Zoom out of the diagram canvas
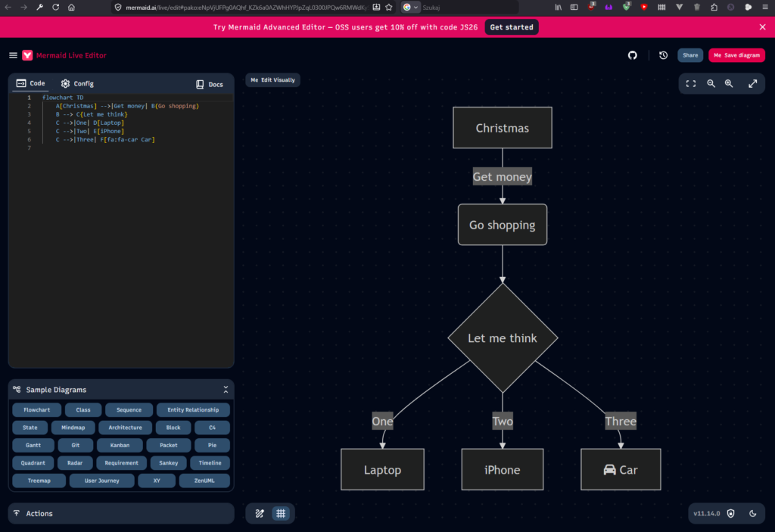 point(711,84)
